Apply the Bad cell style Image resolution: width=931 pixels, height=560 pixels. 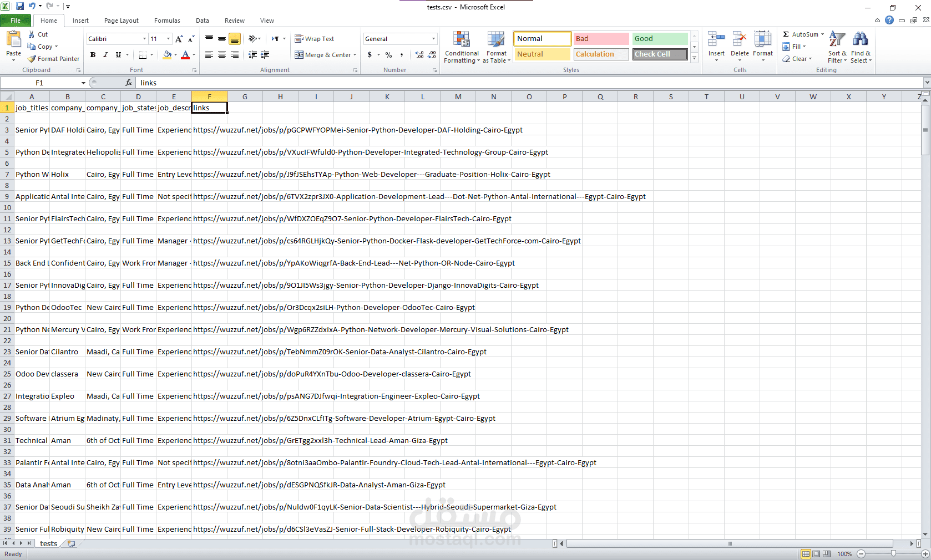(601, 39)
